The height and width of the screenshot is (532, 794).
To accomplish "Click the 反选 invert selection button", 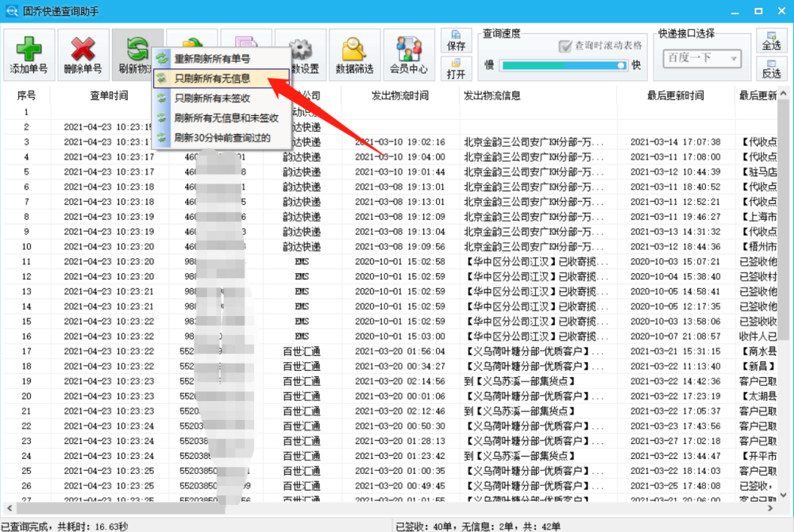I will (x=771, y=69).
